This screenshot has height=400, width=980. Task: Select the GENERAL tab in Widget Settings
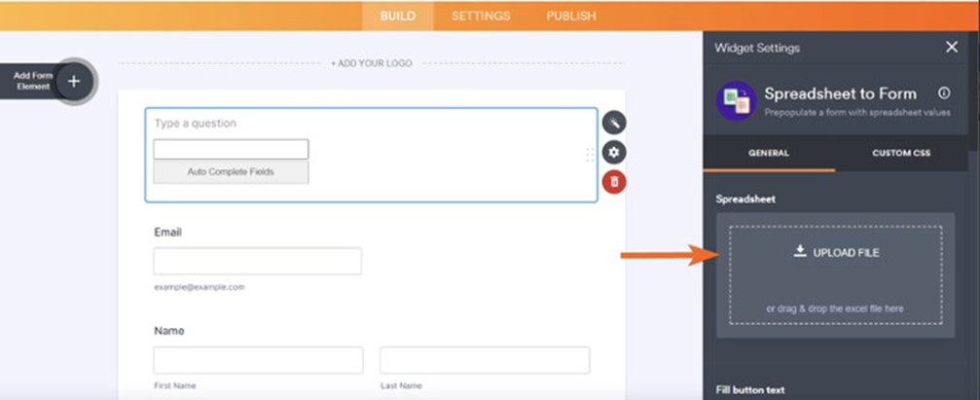(769, 153)
